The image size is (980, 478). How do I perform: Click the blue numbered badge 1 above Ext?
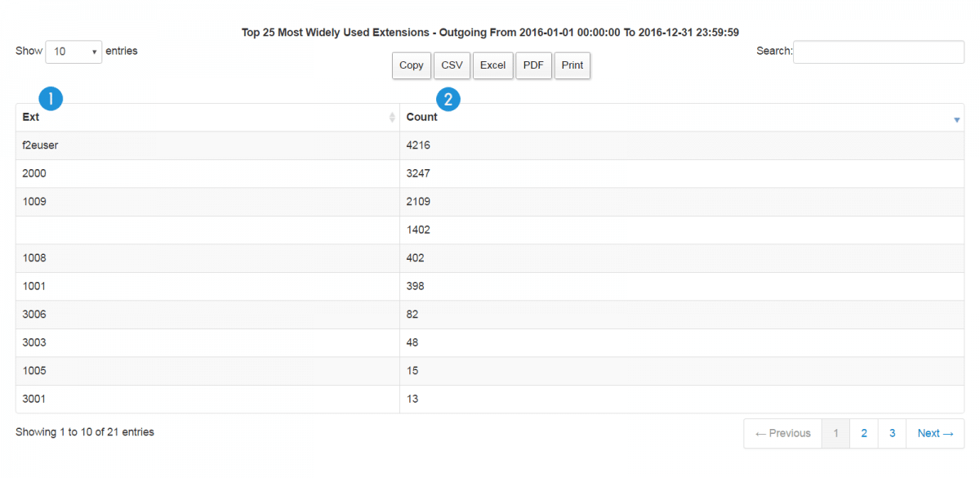tap(51, 98)
